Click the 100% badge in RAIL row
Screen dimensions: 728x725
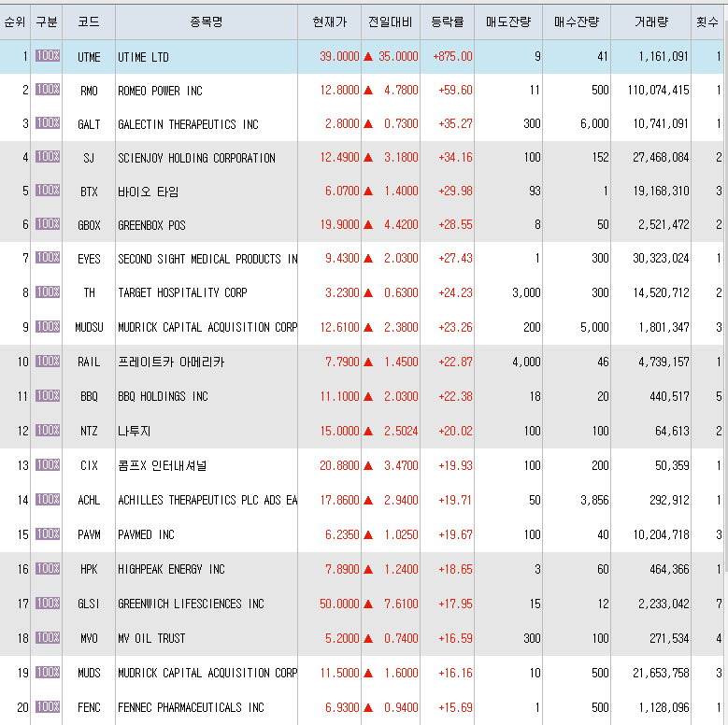(48, 361)
